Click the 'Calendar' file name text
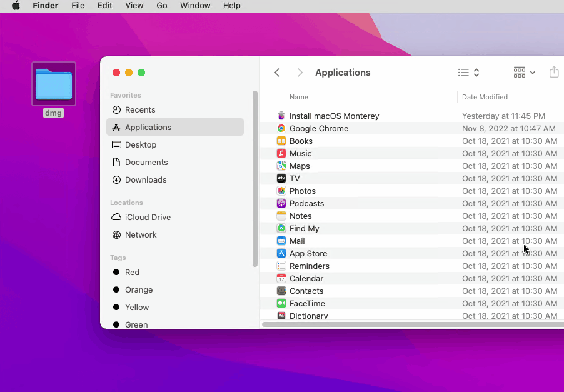 306,279
